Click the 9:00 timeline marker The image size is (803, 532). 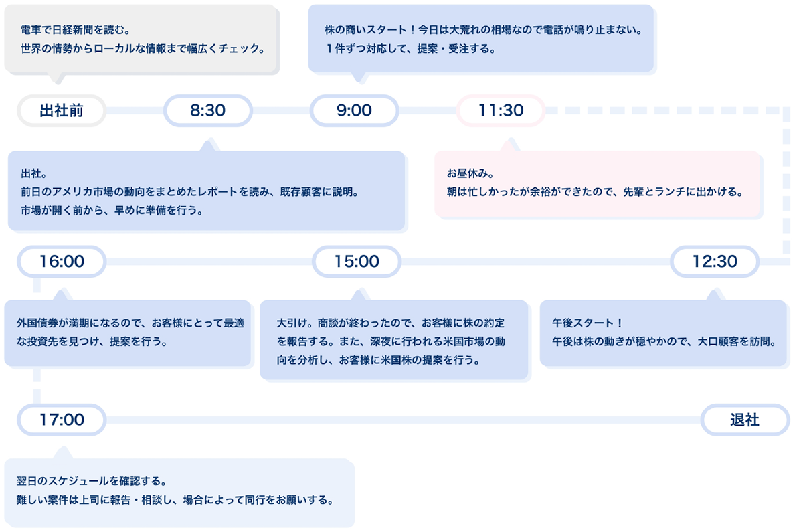pos(354,110)
